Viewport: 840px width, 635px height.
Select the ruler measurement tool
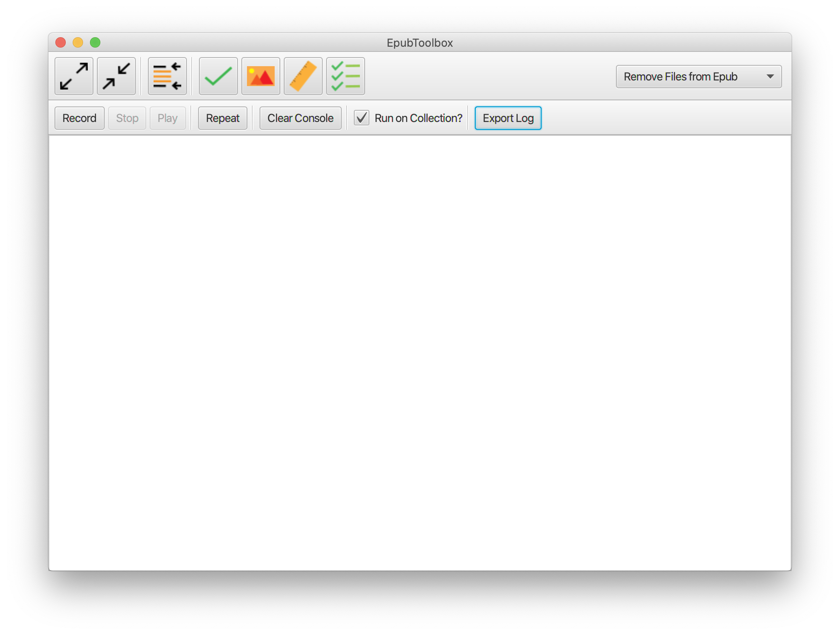pos(302,76)
